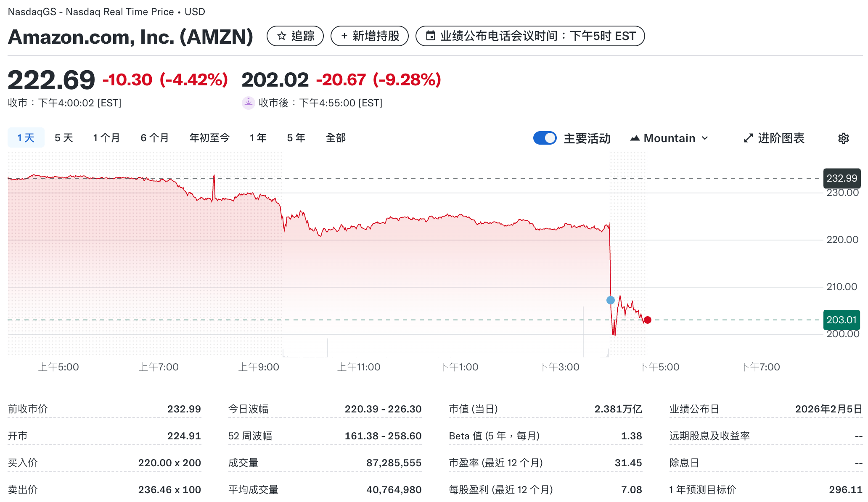Click the star icon to track AMZN
Image resolution: width=868 pixels, height=502 pixels.
[281, 36]
